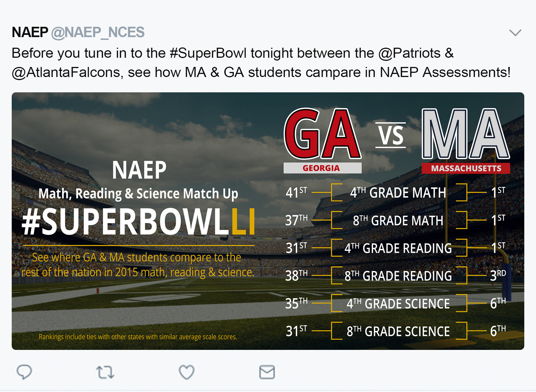This screenshot has width=536, height=392.
Task: Click the #SUPERBOWLLI headline in the image
Action: (x=138, y=222)
